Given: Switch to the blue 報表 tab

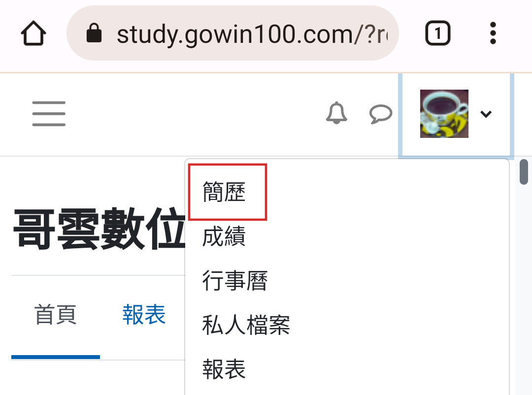Looking at the screenshot, I should [x=144, y=315].
